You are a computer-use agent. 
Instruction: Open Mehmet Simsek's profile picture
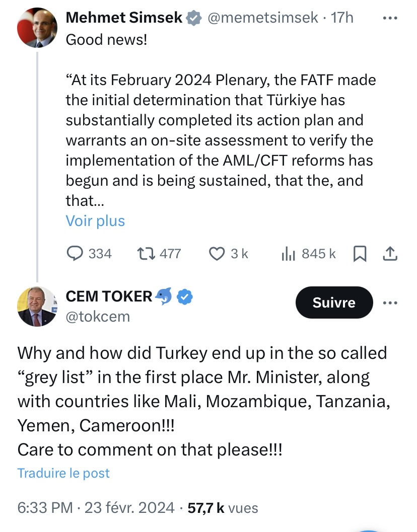coord(37,28)
